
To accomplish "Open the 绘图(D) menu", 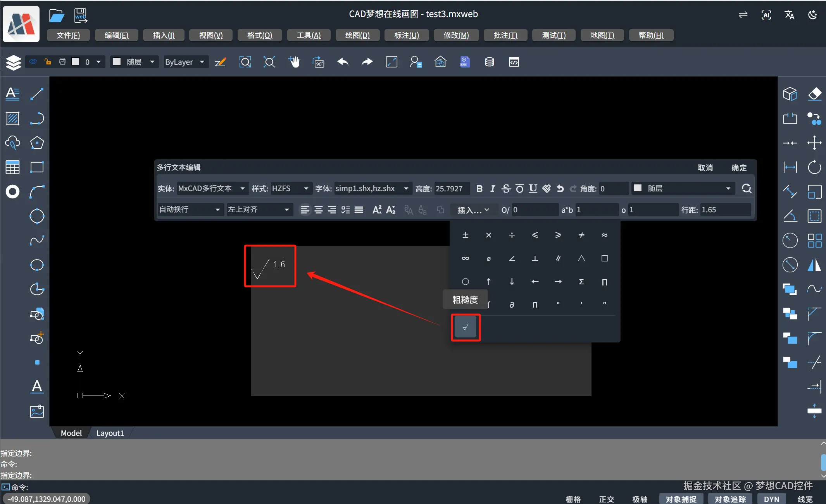I will point(357,35).
